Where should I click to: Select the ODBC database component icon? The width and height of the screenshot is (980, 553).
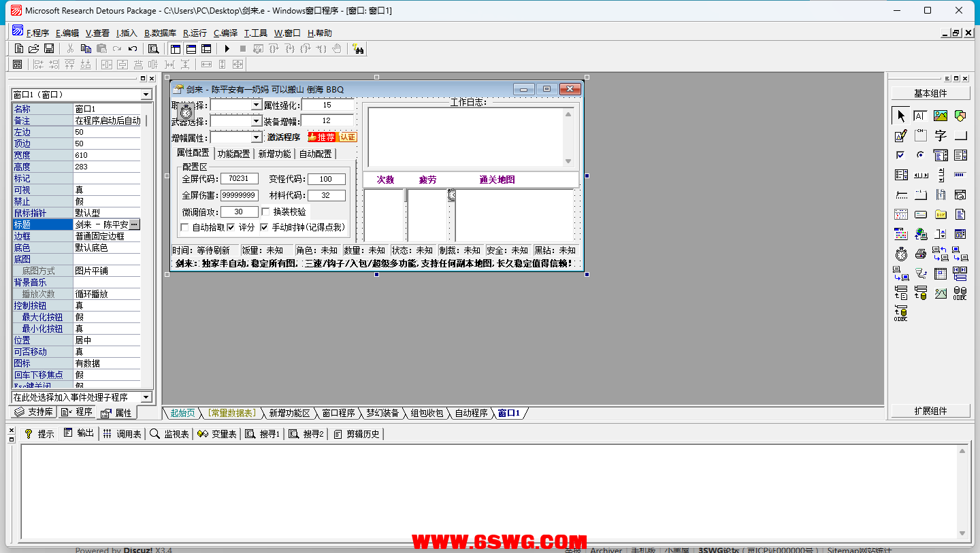tap(960, 293)
